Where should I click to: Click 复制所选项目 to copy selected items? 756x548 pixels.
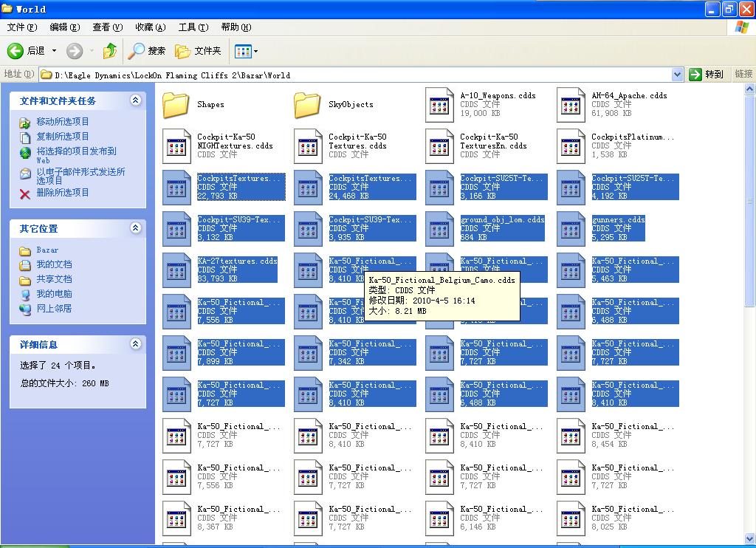63,137
